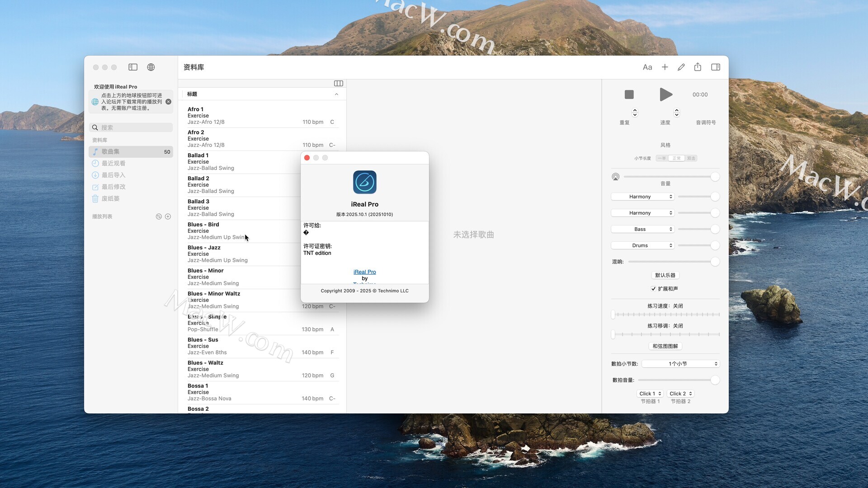Open the font size Aa tool
Screen dimensions: 868x488
[647, 67]
